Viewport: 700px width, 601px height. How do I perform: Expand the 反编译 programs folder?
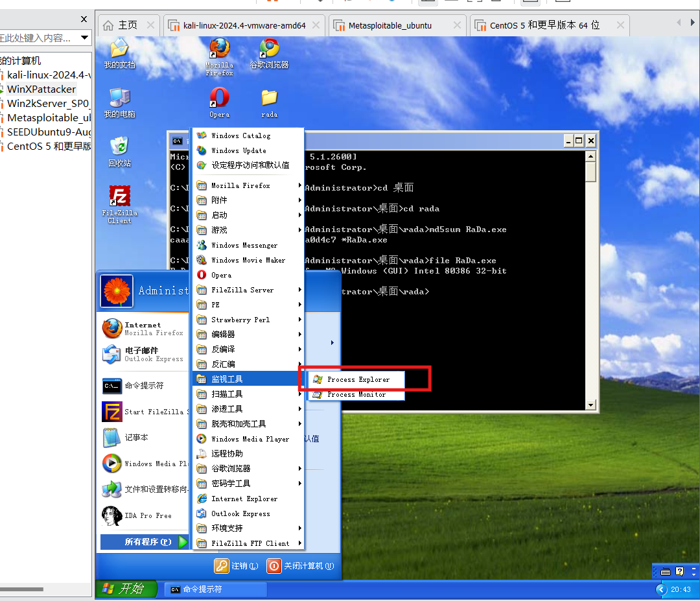248,349
